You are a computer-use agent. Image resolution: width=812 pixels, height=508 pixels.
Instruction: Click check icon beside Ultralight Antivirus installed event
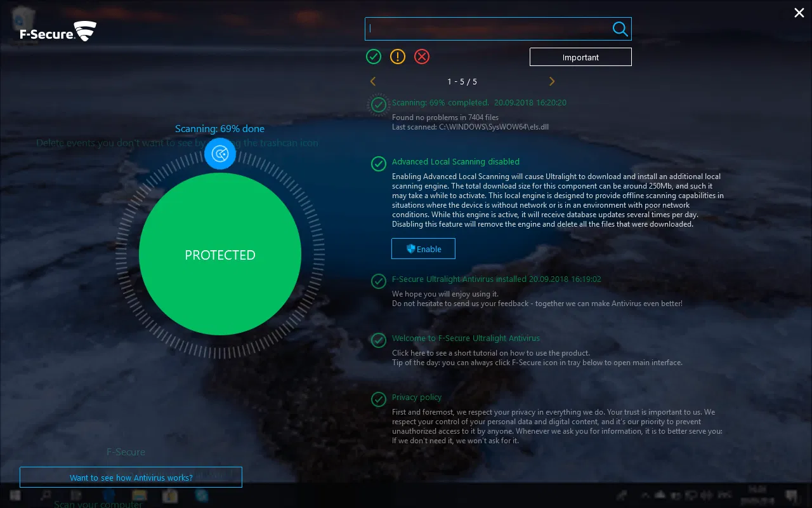(x=379, y=281)
